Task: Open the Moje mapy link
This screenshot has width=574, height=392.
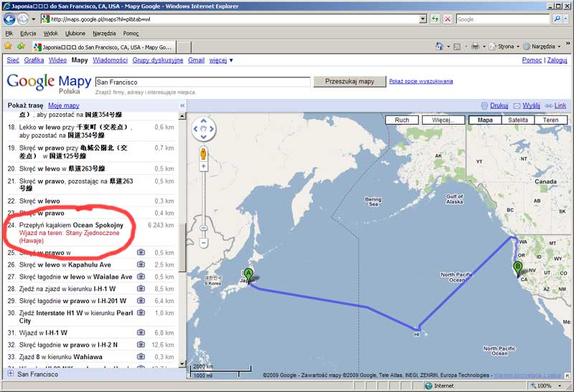Action: (64, 105)
